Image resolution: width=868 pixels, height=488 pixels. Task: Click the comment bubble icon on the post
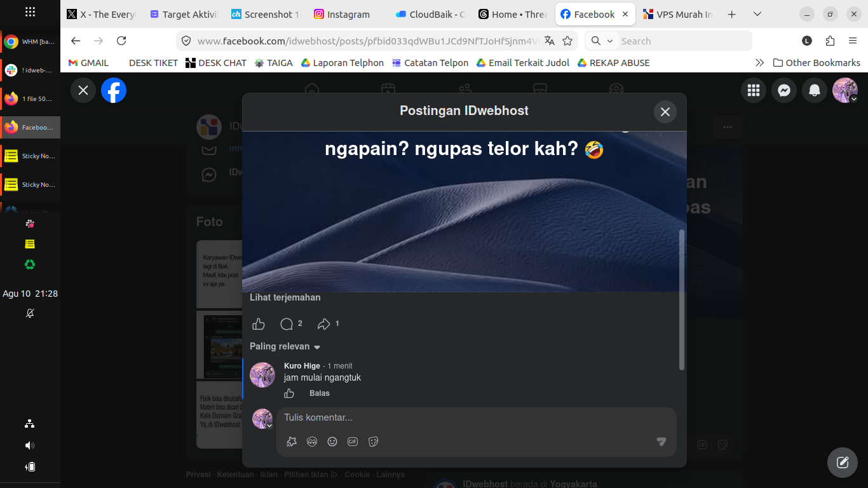point(287,324)
